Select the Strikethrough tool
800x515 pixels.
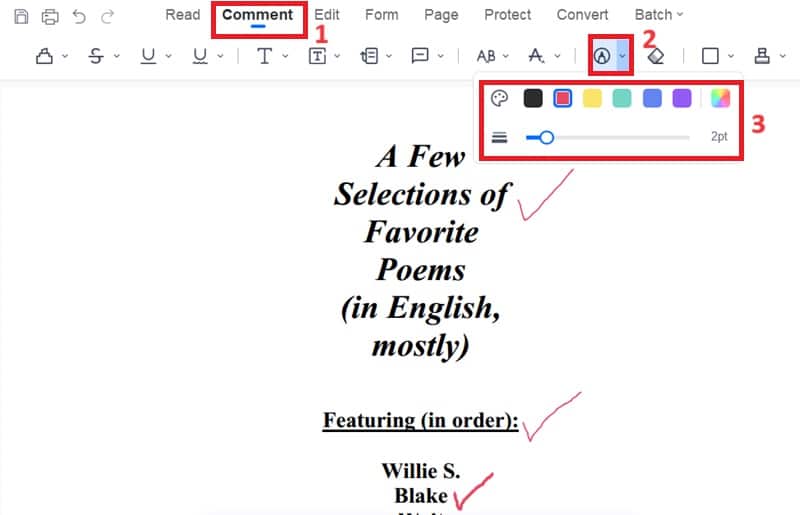[x=96, y=56]
